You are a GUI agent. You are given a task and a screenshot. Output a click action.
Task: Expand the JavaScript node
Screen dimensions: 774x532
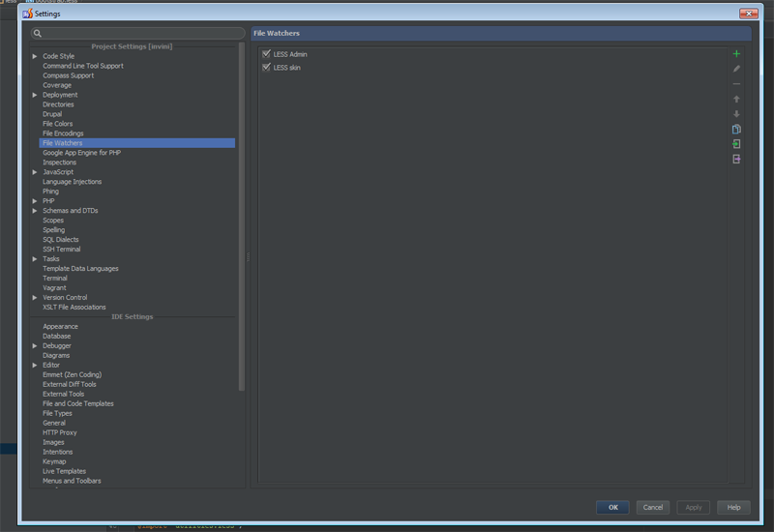click(35, 172)
